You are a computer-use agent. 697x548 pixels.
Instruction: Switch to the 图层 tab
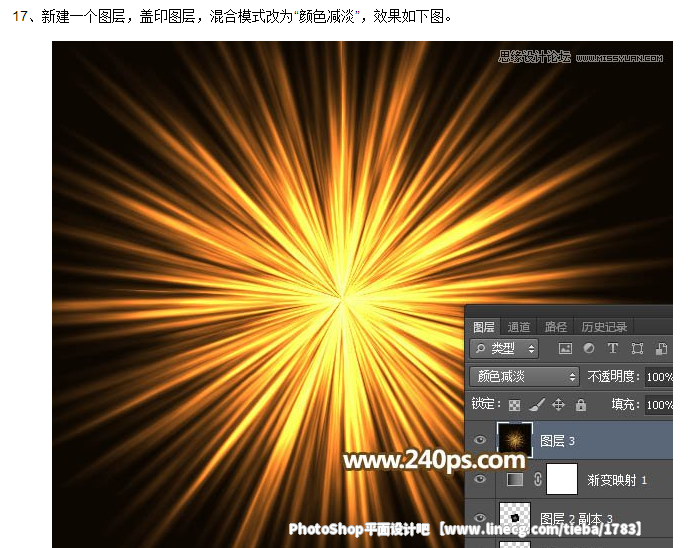(x=484, y=327)
